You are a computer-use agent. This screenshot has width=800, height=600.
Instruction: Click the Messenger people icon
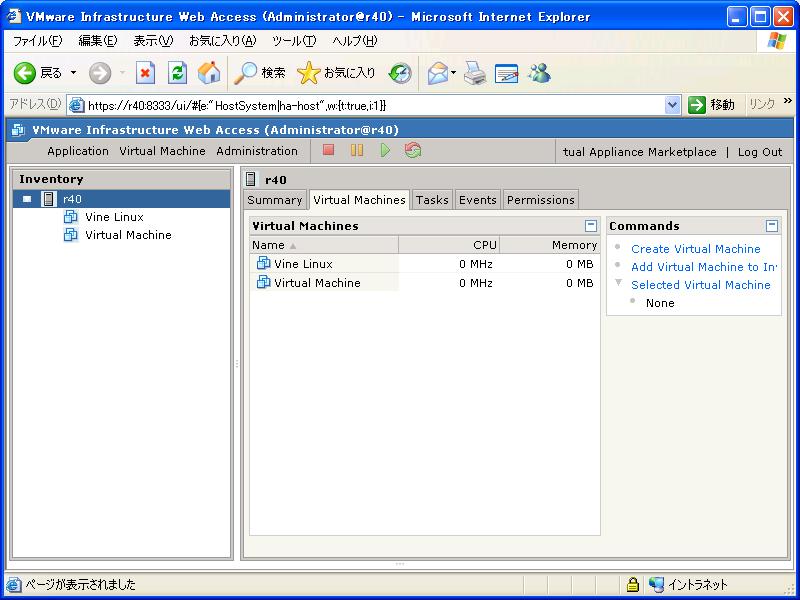point(539,73)
